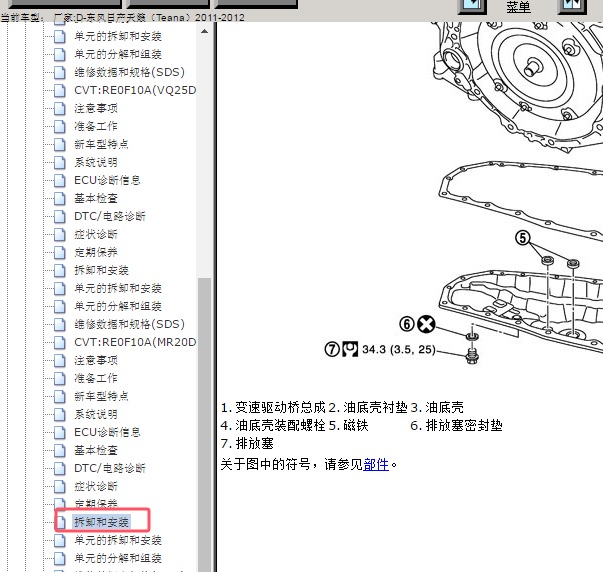Viewport: 603px width, 572px height.
Task: Select 准备工作 under the VQ25D section
Action: (96, 126)
